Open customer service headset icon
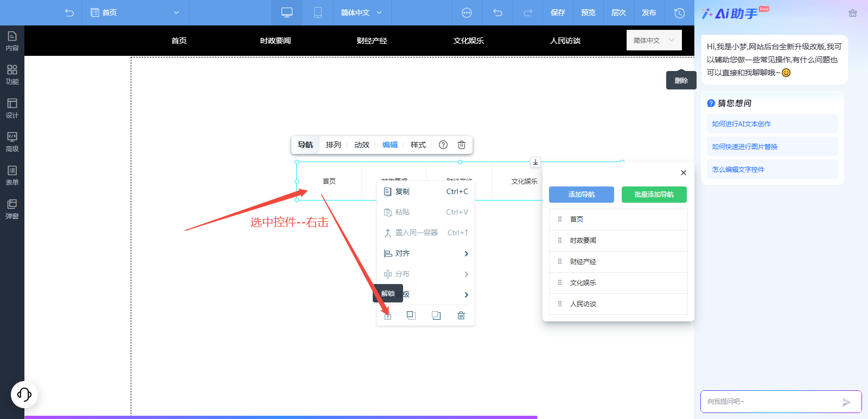Image resolution: width=868 pixels, height=419 pixels. click(x=24, y=394)
